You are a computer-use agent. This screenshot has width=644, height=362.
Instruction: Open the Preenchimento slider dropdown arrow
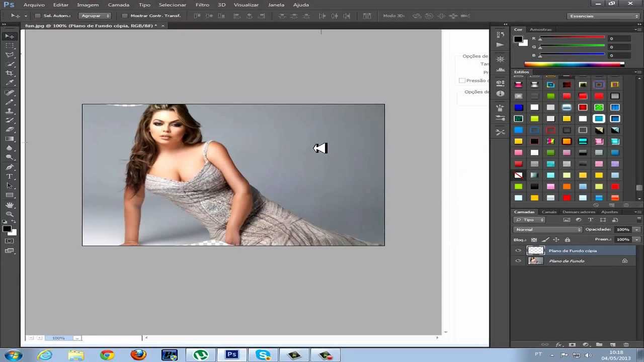pos(636,239)
